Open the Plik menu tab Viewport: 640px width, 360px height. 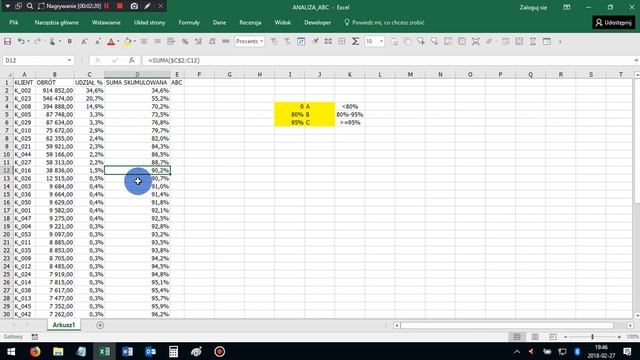(13, 22)
